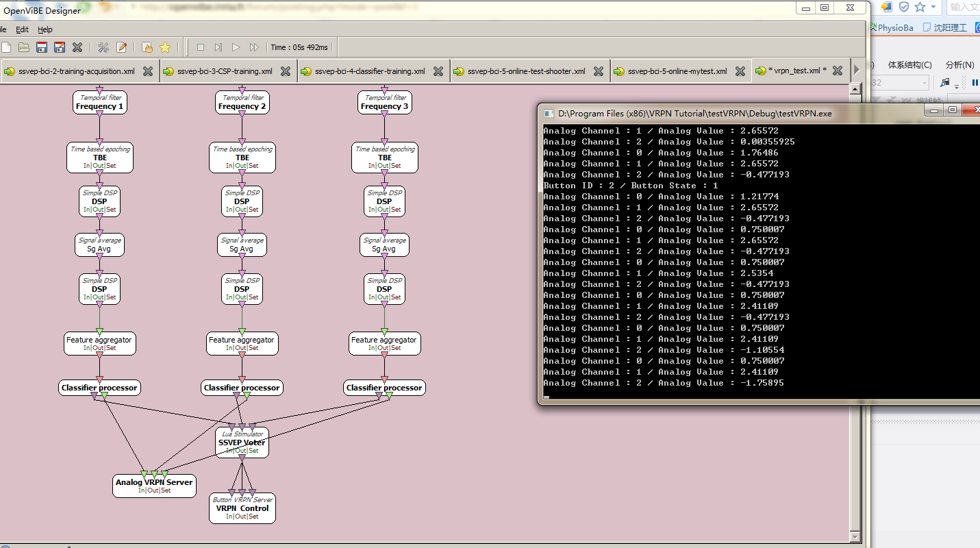
Task: Expand the dropdown arrow next to the star
Action: [x=934, y=7]
